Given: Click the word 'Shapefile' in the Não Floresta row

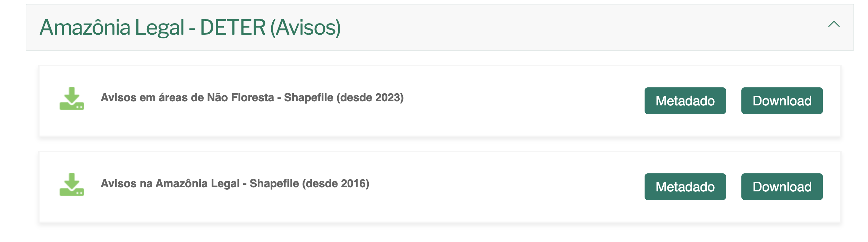Looking at the screenshot, I should [x=308, y=97].
